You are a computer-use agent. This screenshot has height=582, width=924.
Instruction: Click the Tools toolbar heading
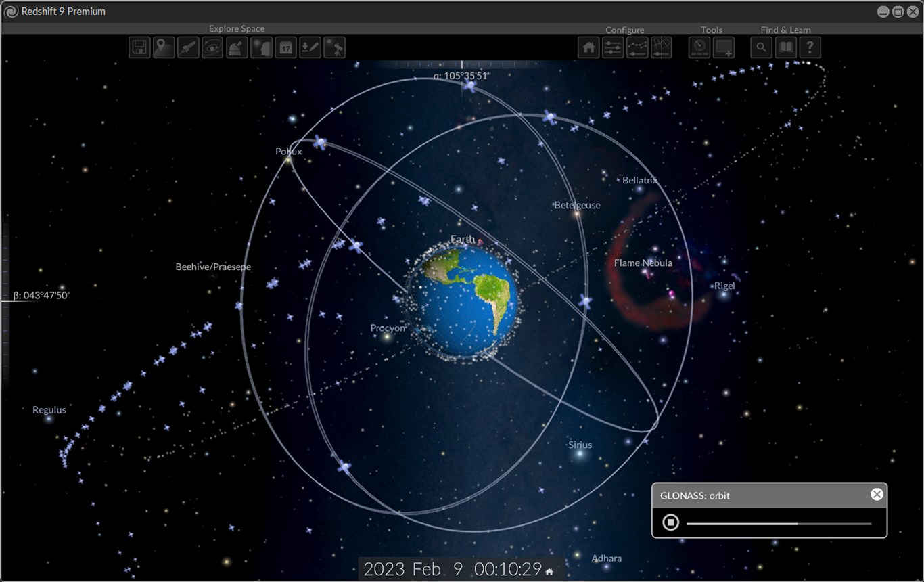712,30
